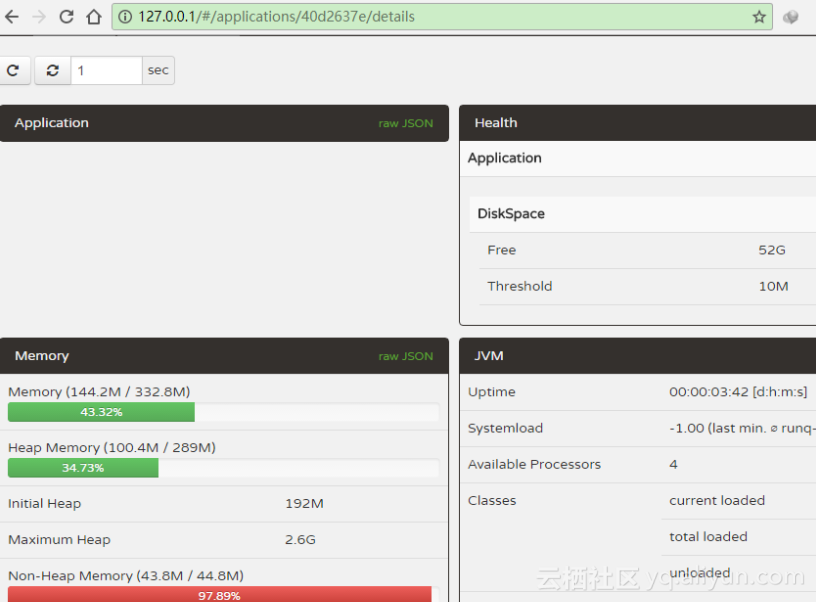Click the browser forward arrow

(39, 17)
